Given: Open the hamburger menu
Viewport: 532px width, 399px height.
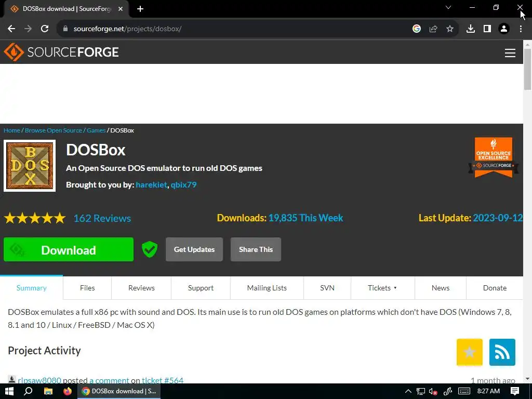Looking at the screenshot, I should 510,52.
